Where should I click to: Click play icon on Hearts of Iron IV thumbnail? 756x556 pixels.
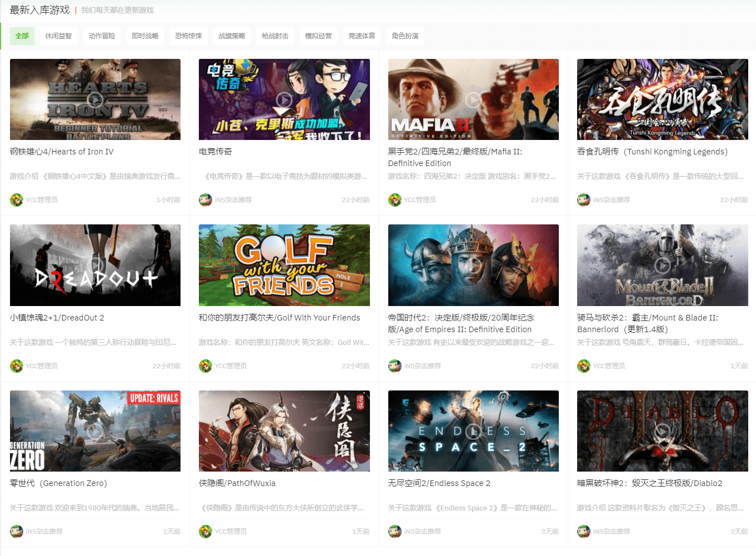click(x=95, y=99)
